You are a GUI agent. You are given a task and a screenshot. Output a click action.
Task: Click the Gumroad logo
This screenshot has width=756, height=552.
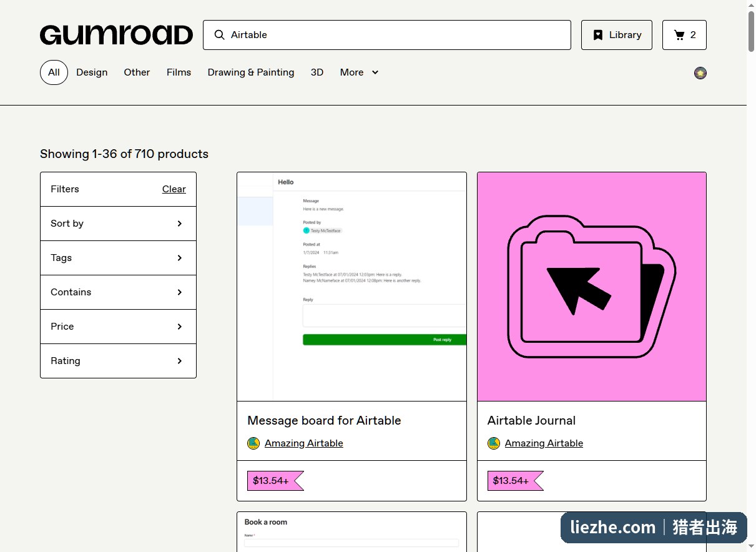tap(116, 35)
